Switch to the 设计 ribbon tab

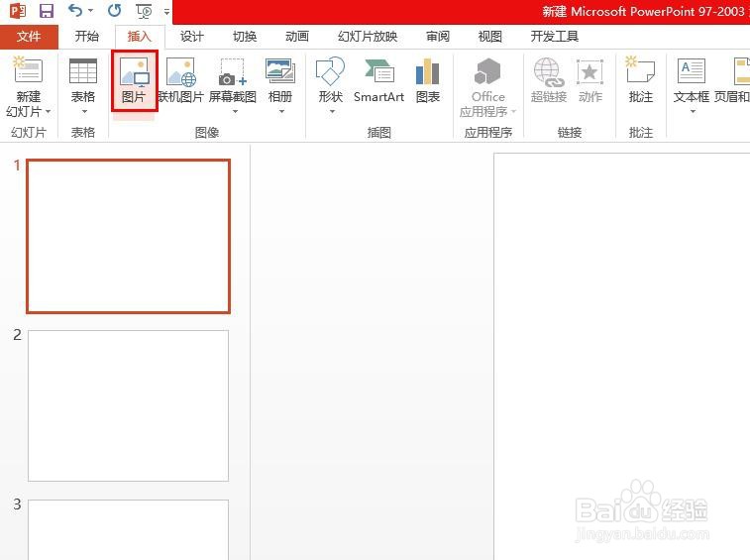[192, 37]
